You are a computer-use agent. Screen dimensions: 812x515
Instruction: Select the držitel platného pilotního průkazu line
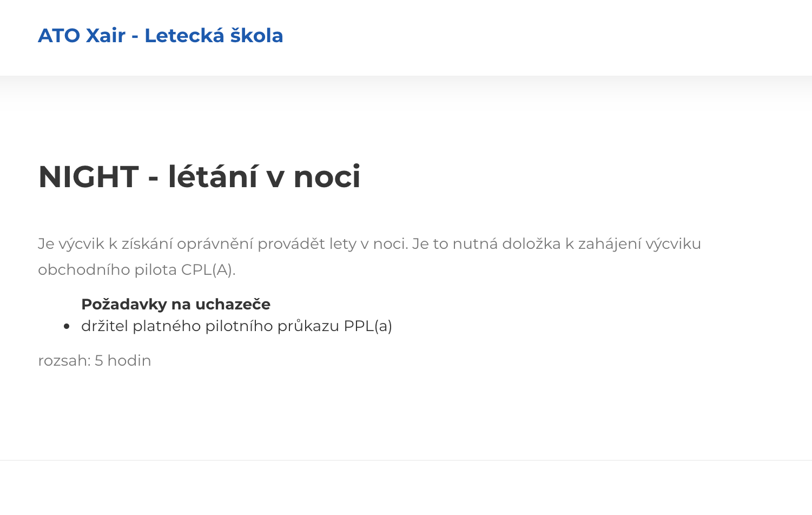[x=236, y=326]
